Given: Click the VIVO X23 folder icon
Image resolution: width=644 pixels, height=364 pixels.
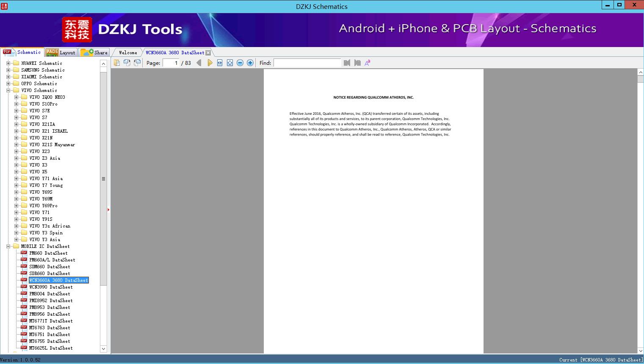Looking at the screenshot, I should (24, 151).
